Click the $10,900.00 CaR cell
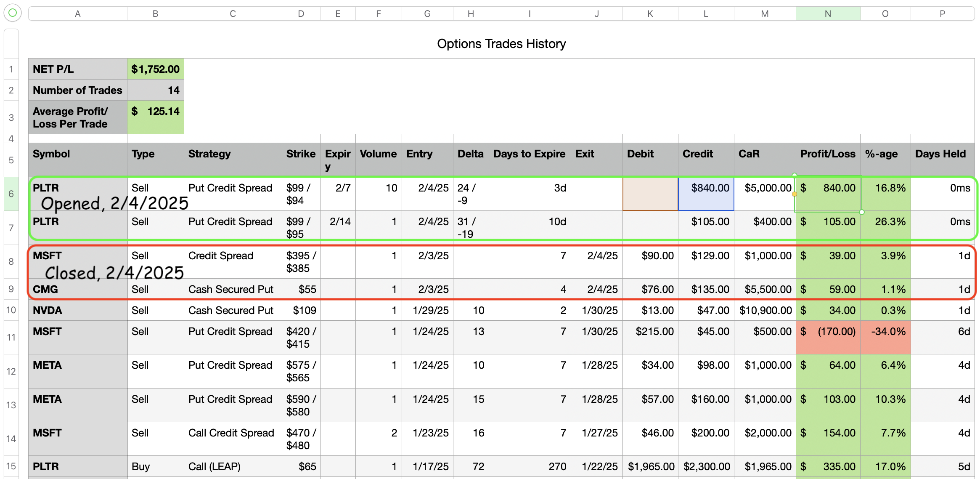Screen dimensions: 980x479 point(765,310)
